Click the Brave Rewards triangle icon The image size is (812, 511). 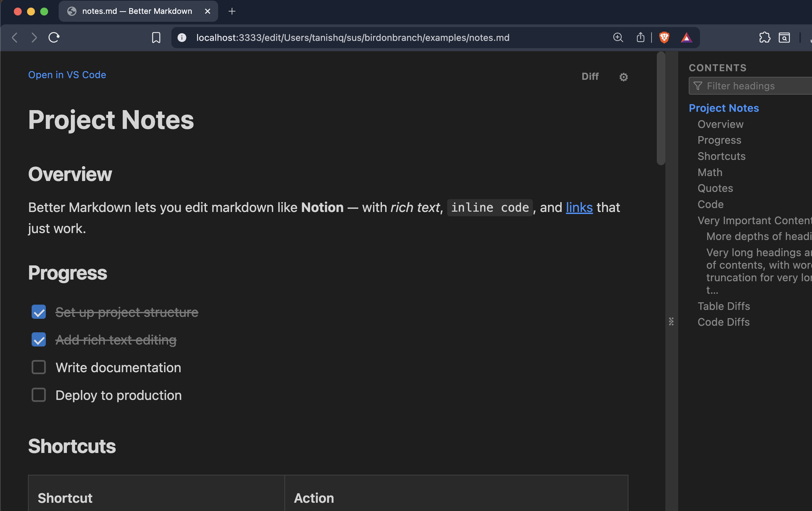(x=687, y=38)
